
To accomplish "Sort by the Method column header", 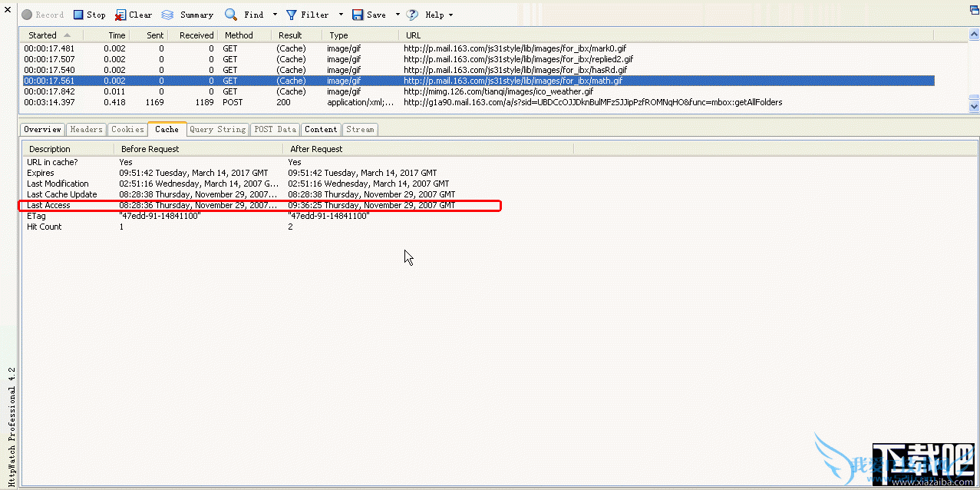I will point(246,35).
